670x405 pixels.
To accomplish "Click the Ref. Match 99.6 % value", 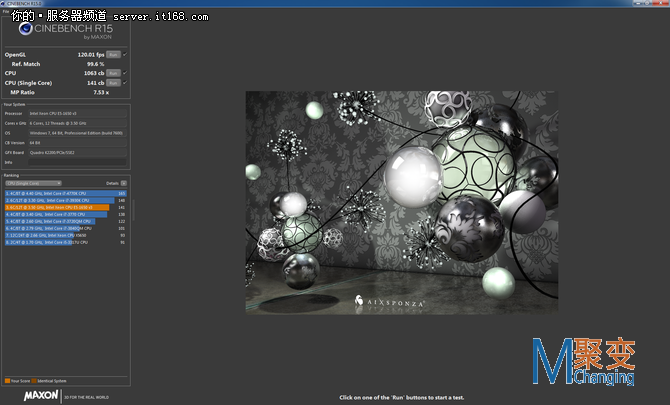I will click(x=96, y=64).
